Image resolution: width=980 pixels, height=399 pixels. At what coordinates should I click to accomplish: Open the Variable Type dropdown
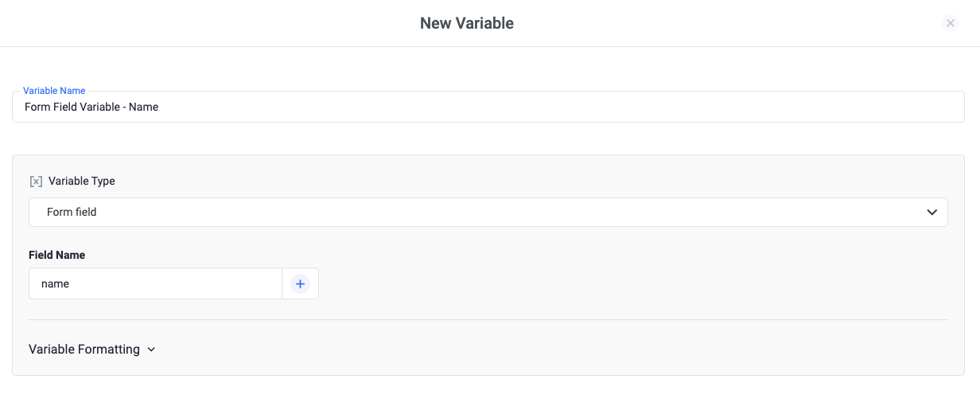488,212
